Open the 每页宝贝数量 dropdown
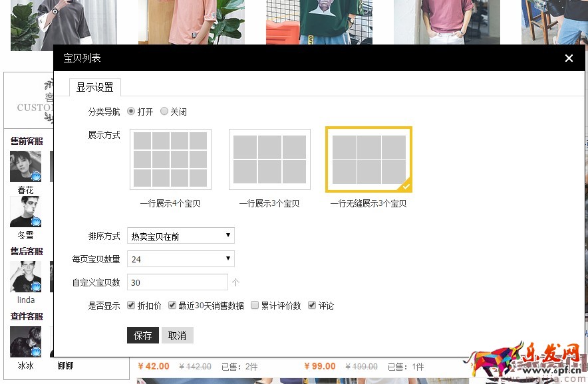Screen dimensions: 588x384 point(180,258)
